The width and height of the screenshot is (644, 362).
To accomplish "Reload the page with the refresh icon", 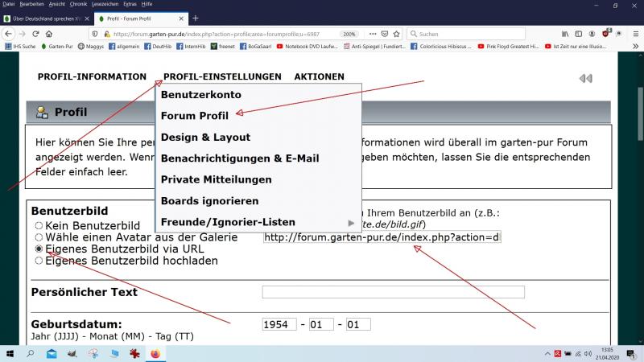I will tap(36, 34).
